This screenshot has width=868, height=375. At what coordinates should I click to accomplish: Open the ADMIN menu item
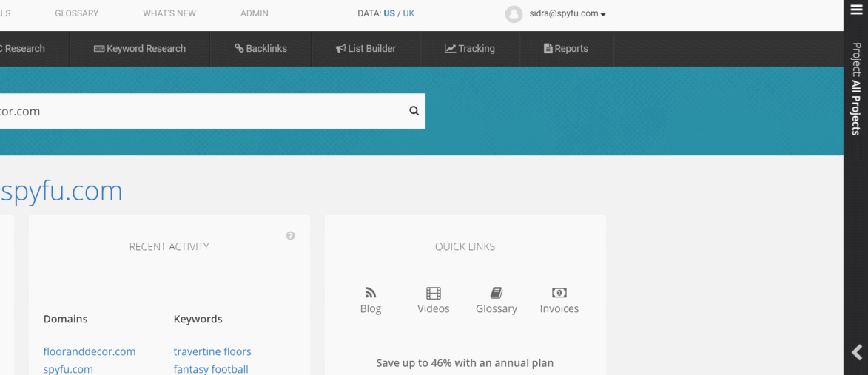[255, 13]
